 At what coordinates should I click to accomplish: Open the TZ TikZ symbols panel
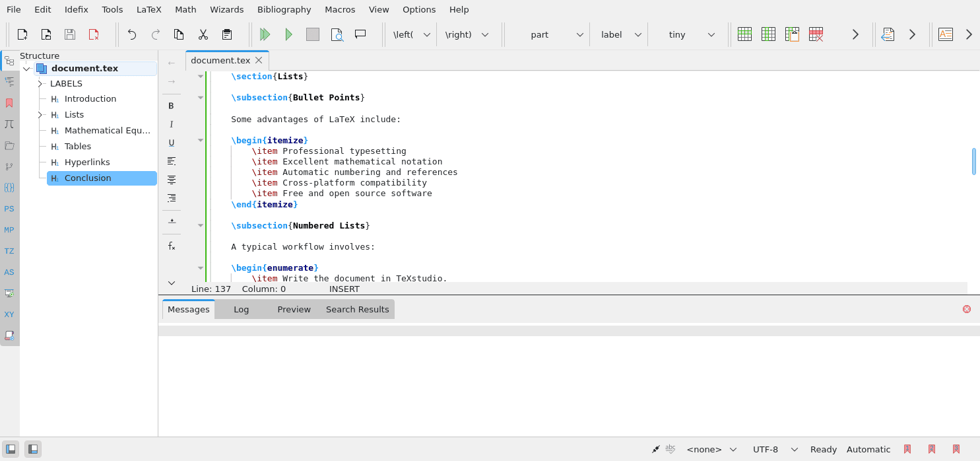click(x=9, y=251)
